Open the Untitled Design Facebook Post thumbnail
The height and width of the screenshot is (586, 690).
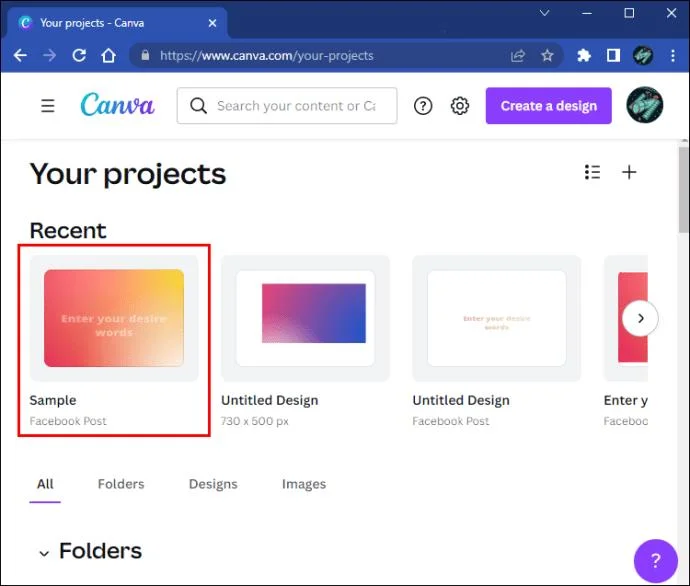click(x=497, y=318)
